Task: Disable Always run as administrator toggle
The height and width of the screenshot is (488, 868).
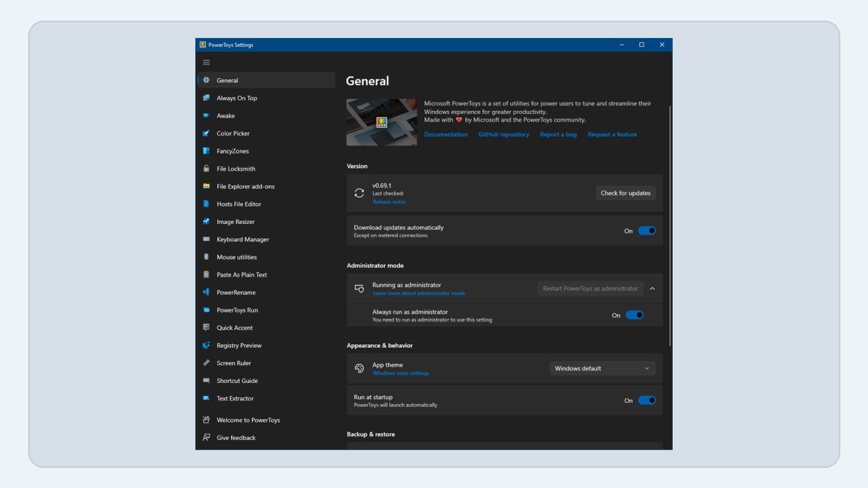Action: point(634,315)
